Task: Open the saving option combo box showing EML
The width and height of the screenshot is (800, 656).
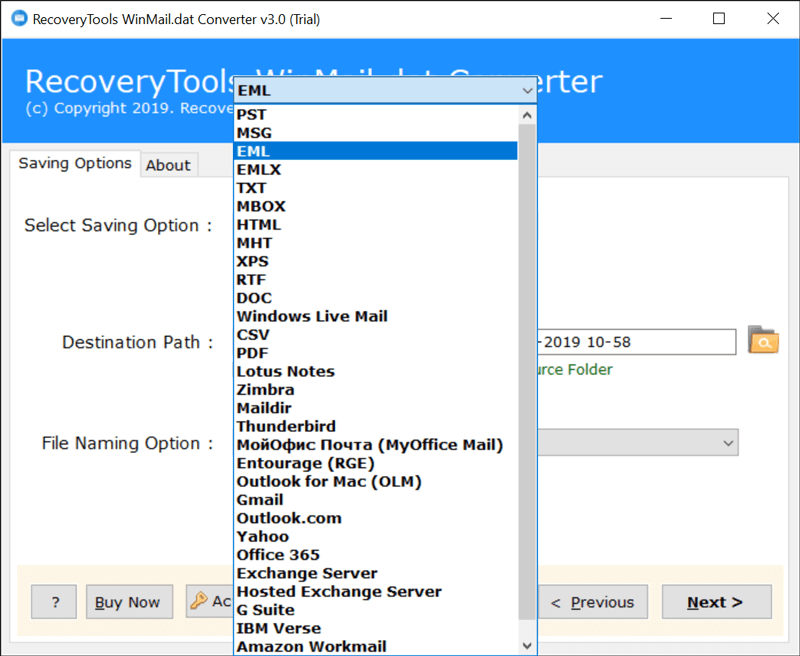Action: pyautogui.click(x=385, y=90)
